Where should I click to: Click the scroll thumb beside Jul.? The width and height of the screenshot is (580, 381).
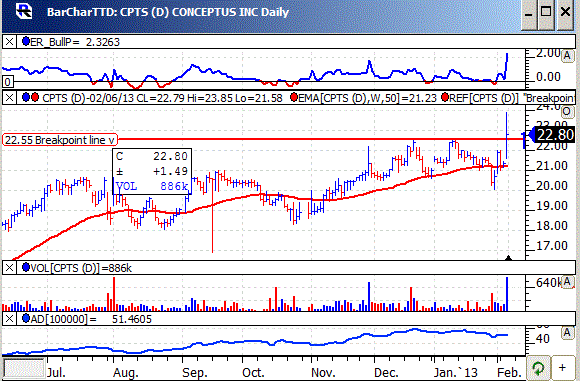coord(24,368)
